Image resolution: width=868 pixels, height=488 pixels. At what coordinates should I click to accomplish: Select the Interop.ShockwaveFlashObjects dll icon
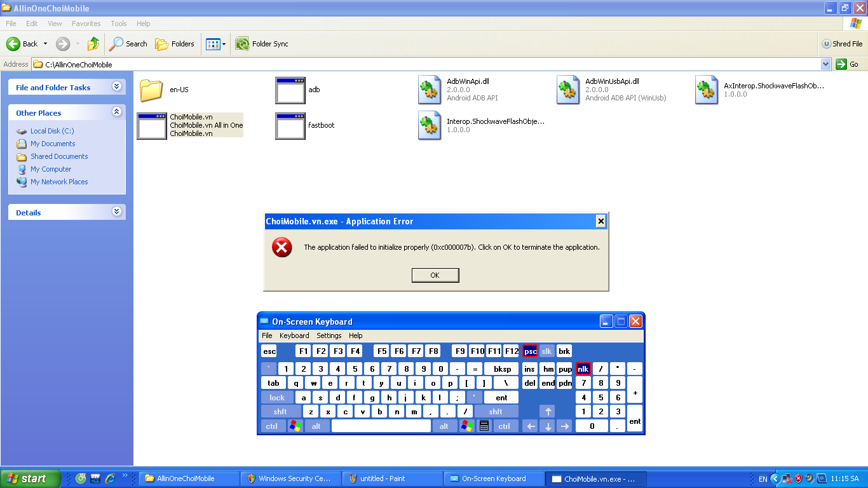430,125
